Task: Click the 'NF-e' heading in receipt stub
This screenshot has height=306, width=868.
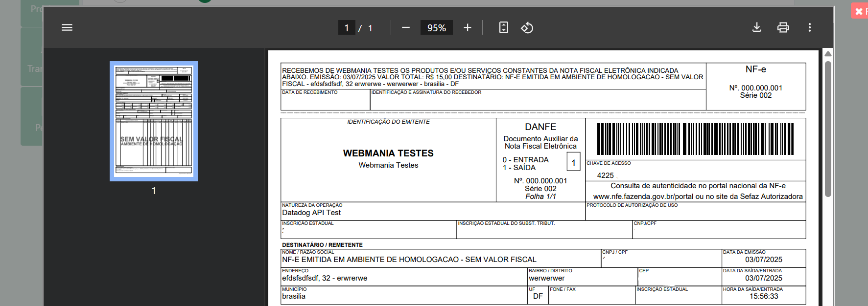Action: point(756,69)
